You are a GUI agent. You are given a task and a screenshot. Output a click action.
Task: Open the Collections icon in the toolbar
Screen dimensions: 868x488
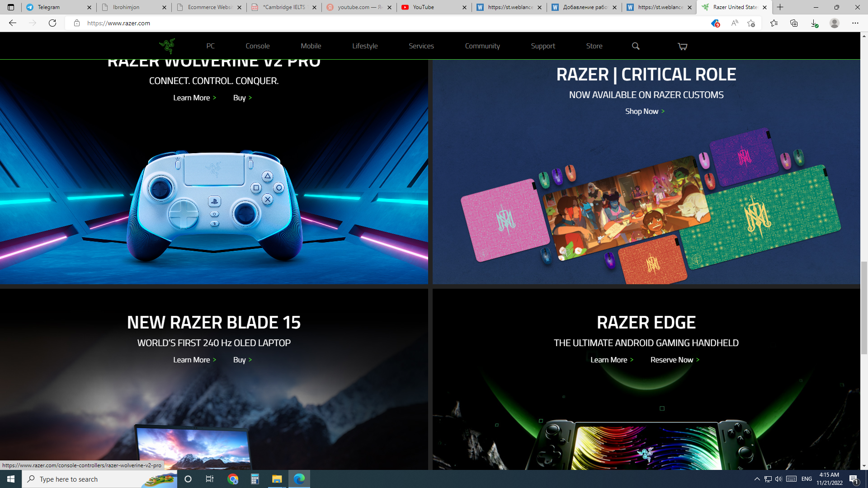[794, 23]
